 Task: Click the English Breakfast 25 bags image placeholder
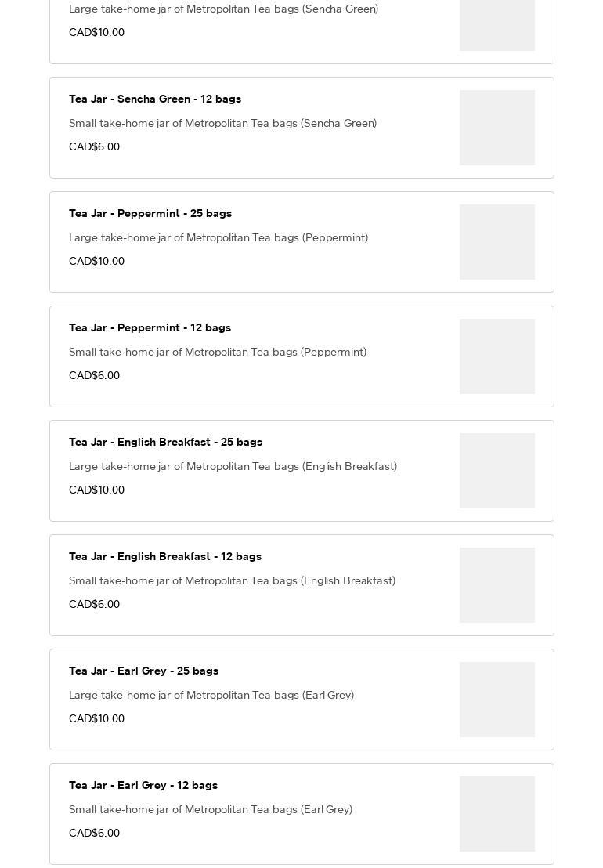496,471
